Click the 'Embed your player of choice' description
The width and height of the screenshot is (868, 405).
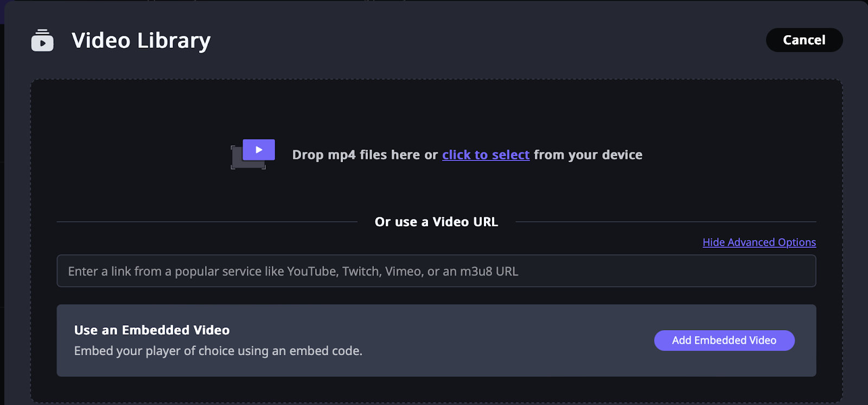click(x=218, y=351)
